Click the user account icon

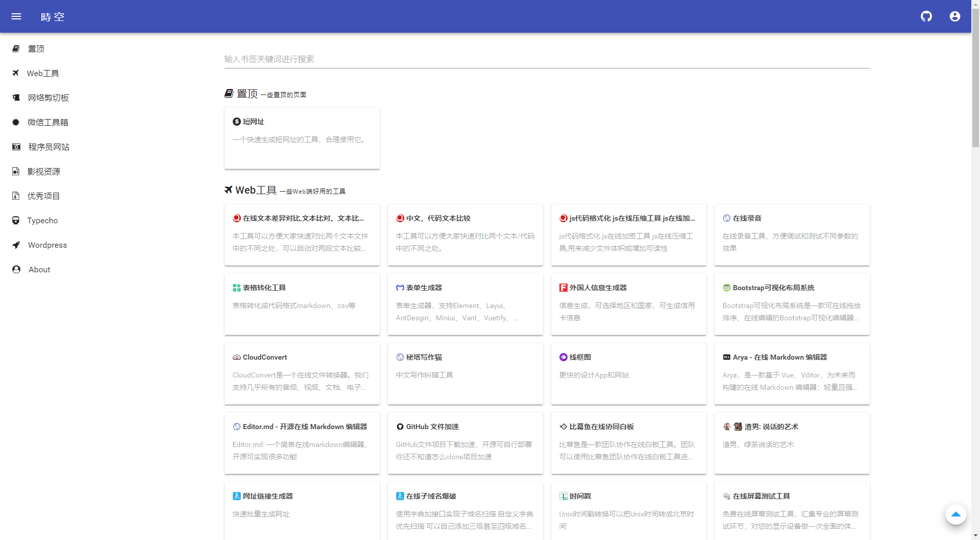click(x=954, y=16)
